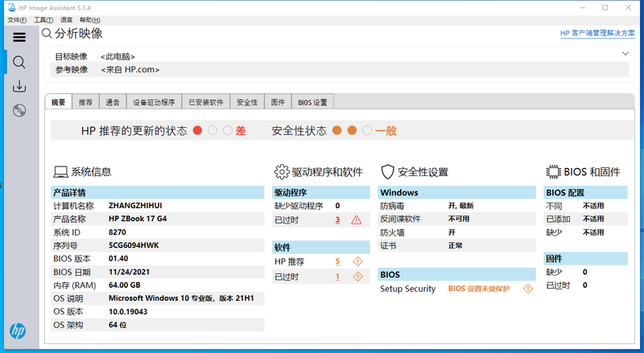644x353 pixels.
Task: Open the Download icon in sidebar
Action: pos(19,87)
